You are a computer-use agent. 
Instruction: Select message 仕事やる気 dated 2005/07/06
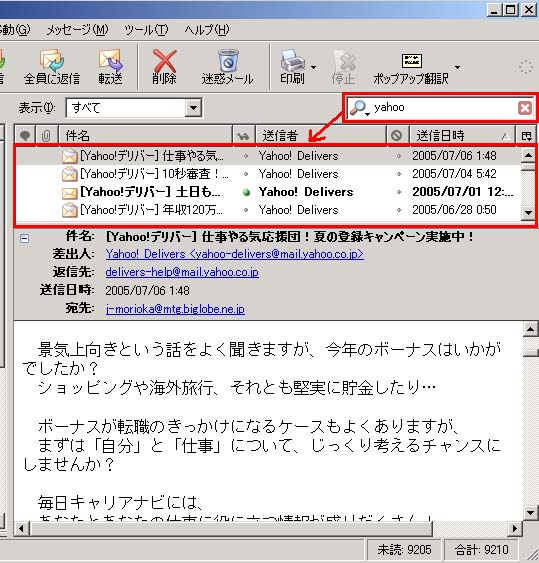[268, 156]
